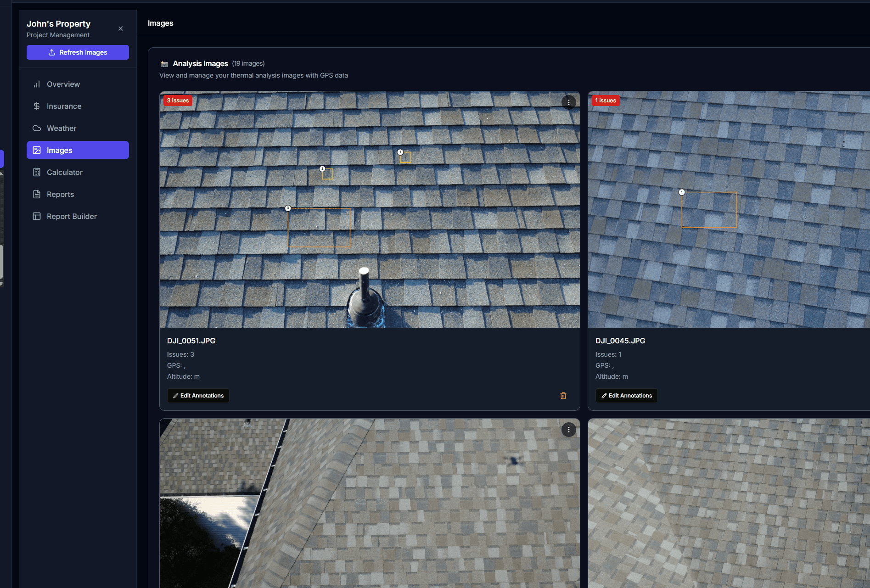Open the DJI_0051.JPG roof thumbnail

coord(370,209)
